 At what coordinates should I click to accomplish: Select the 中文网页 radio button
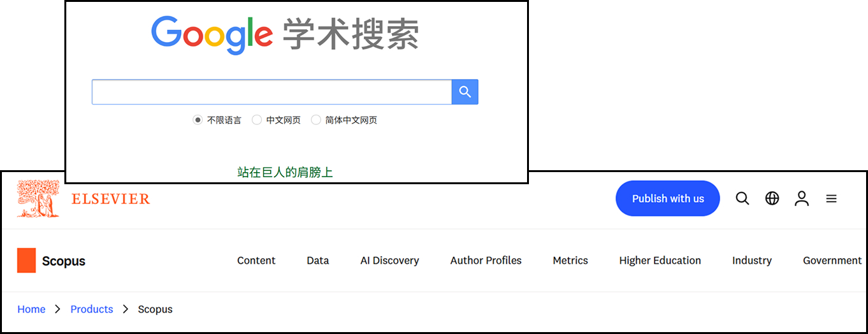257,120
